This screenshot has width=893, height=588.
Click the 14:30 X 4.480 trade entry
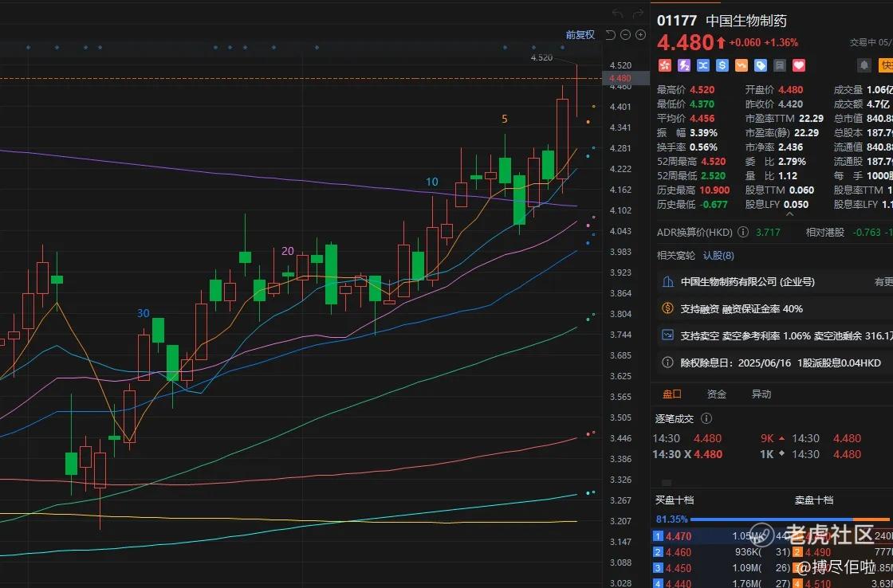[687, 454]
